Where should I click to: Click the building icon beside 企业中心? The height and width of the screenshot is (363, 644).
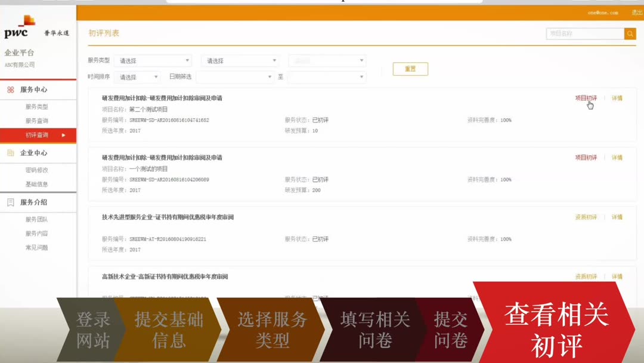coord(10,153)
